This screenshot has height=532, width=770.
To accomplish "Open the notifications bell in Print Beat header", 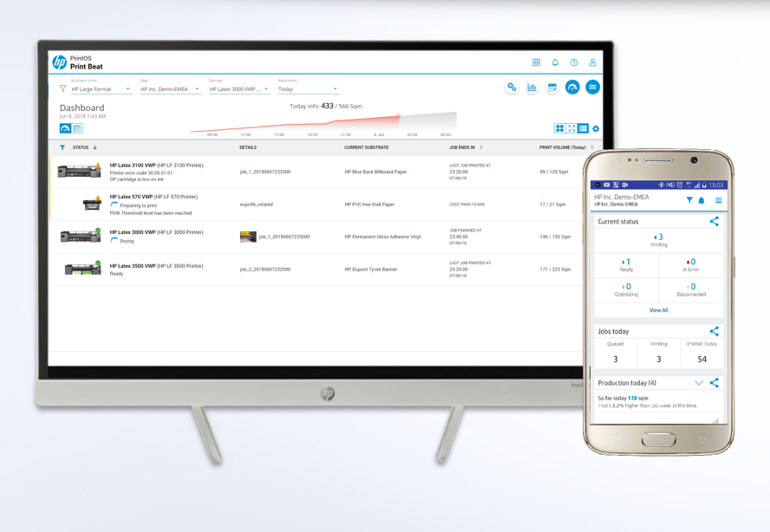I will pos(555,62).
